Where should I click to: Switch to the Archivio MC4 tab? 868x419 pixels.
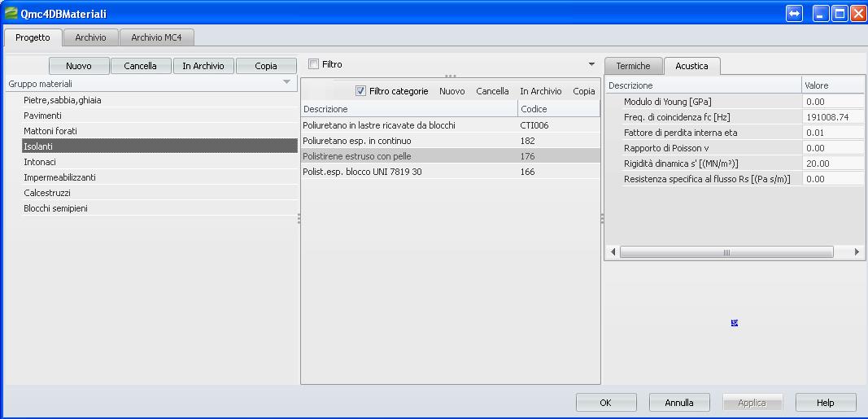(156, 37)
